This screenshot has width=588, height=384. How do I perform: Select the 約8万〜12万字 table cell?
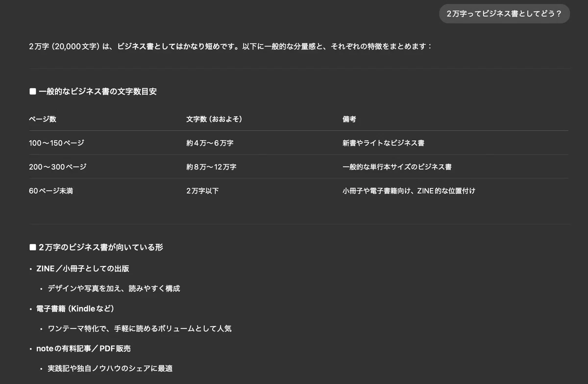coord(211,167)
